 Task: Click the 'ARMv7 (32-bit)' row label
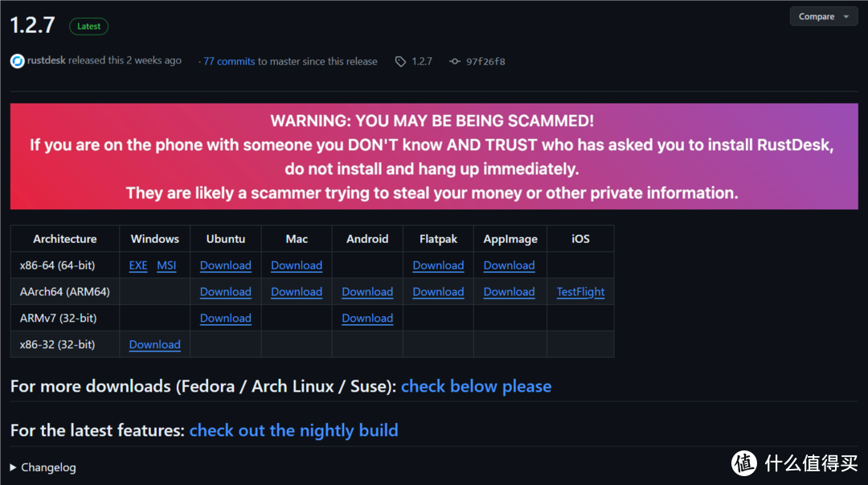[58, 319]
